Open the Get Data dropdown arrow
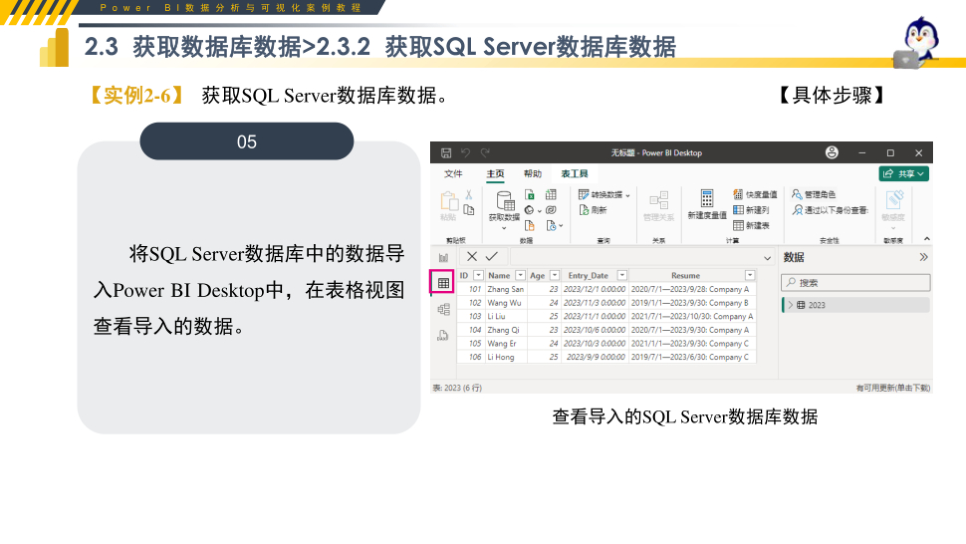The width and height of the screenshot is (966, 544). point(504,229)
